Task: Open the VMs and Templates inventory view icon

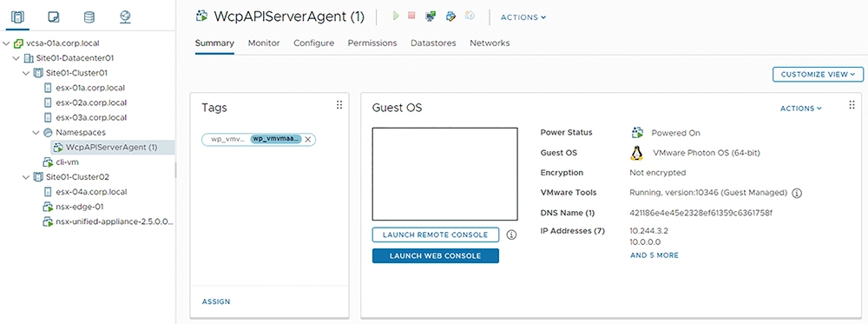Action: pyautogui.click(x=53, y=17)
